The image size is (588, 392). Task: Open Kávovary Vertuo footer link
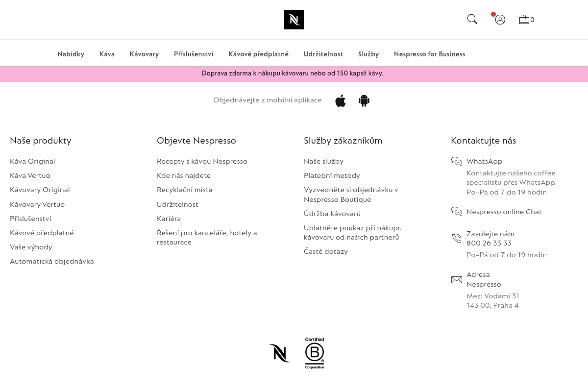37,204
